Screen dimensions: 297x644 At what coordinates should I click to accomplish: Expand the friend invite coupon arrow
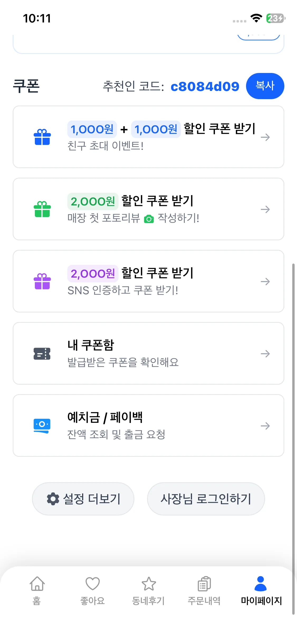(265, 137)
